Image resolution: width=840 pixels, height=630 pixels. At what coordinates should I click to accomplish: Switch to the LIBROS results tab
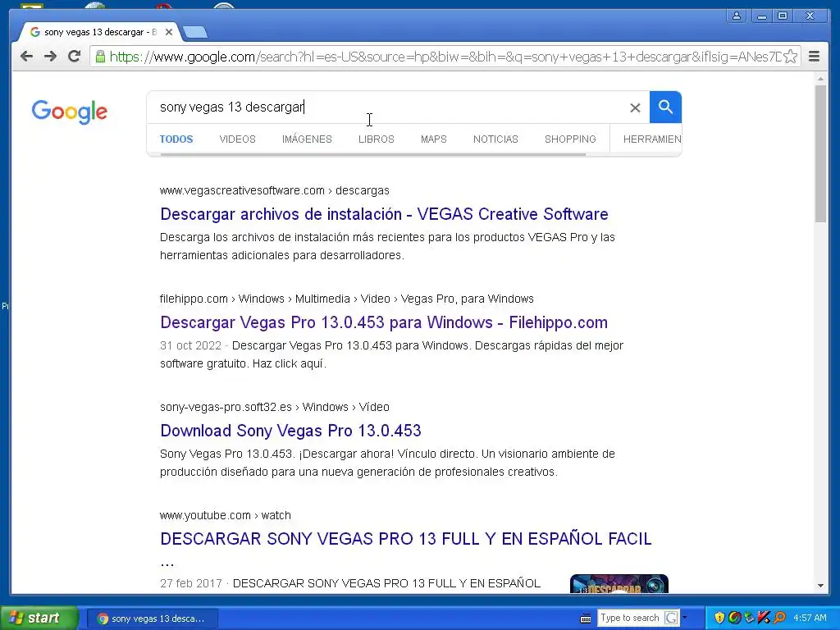[376, 139]
